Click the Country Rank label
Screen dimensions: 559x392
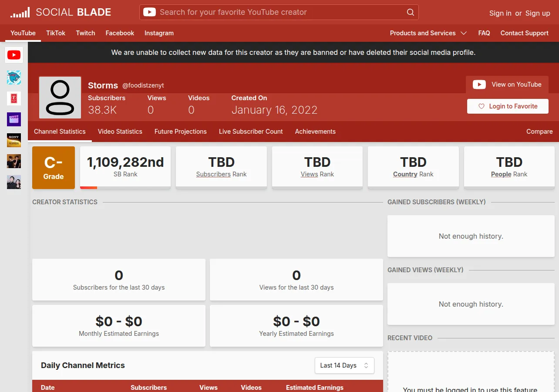click(413, 174)
